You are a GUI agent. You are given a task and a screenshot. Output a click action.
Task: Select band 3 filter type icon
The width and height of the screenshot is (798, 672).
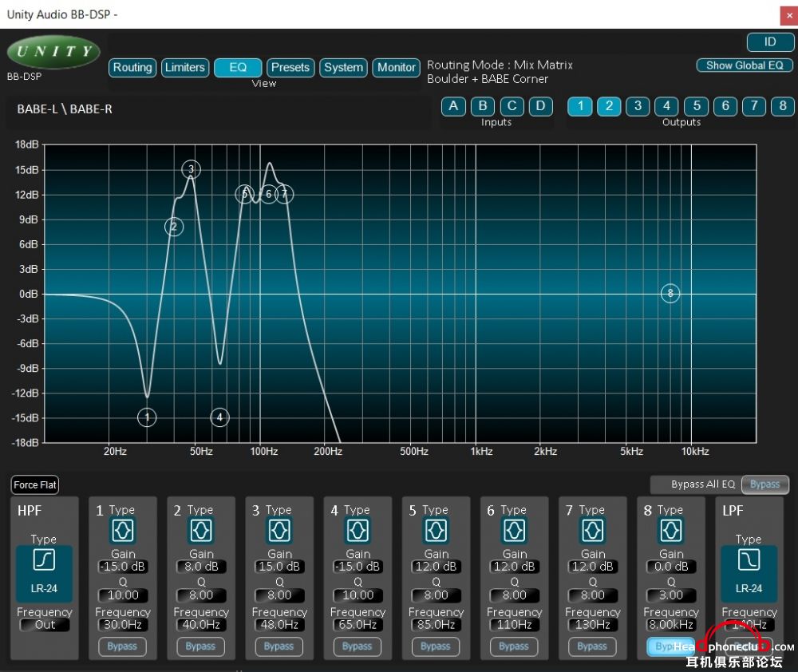tap(279, 531)
